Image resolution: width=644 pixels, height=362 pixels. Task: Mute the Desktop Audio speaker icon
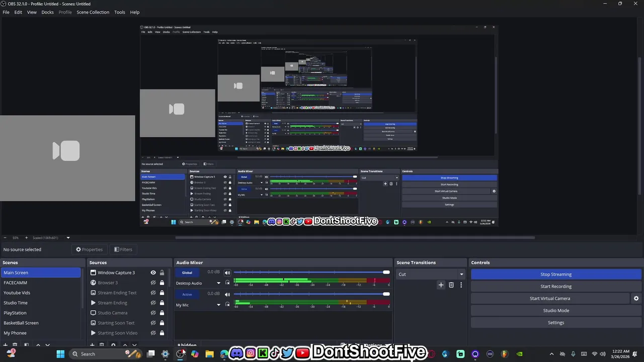pyautogui.click(x=227, y=273)
